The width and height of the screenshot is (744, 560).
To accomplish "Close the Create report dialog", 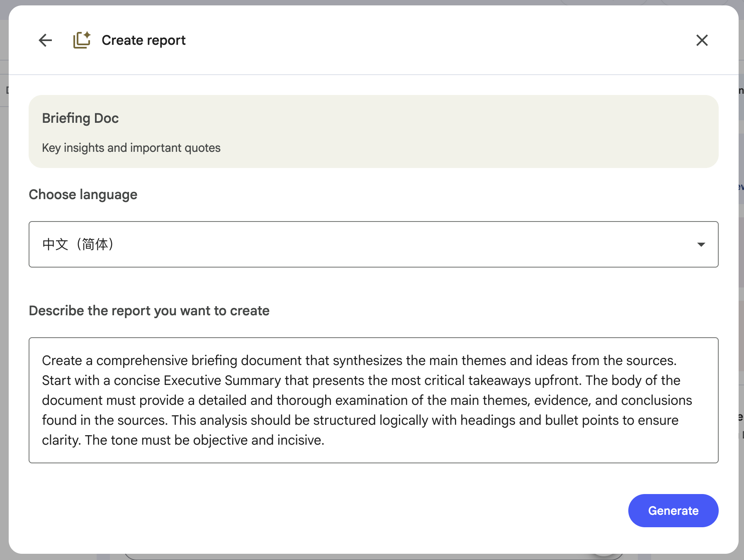I will [702, 40].
